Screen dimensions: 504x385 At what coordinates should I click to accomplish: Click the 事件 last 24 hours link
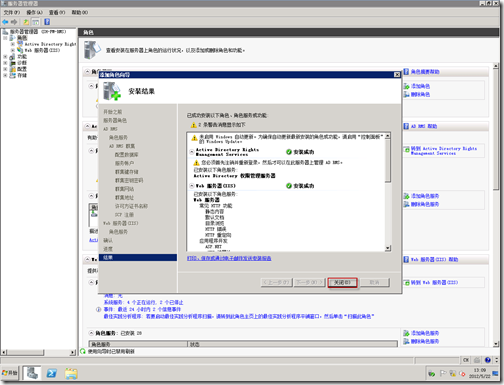142,309
